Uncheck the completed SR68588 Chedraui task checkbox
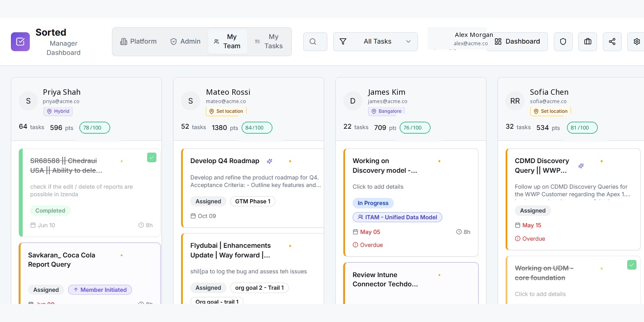644x322 pixels. pos(152,157)
